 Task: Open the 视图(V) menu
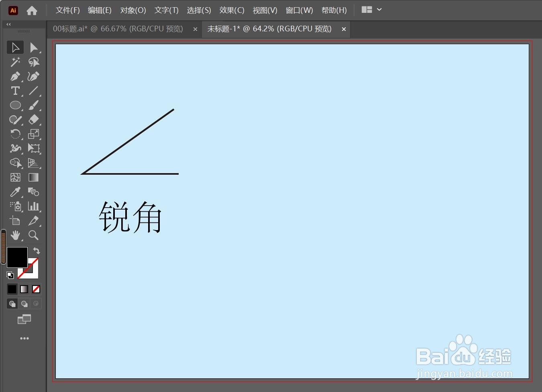point(265,10)
